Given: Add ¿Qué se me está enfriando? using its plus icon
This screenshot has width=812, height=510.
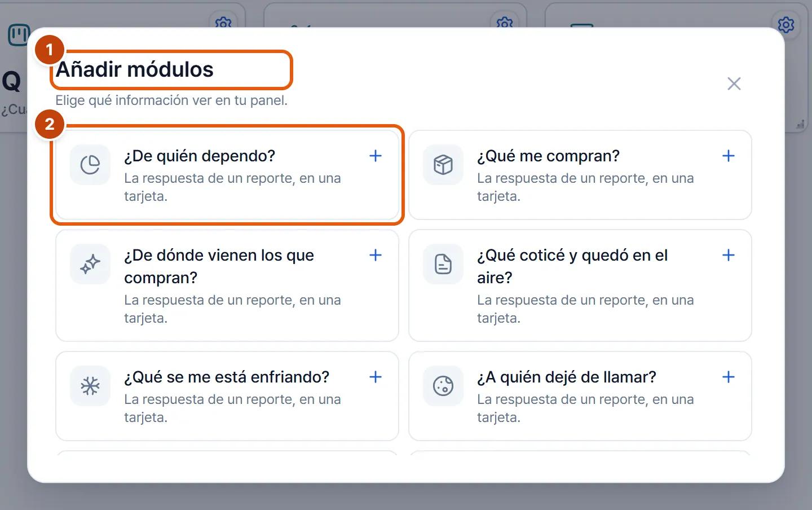Looking at the screenshot, I should (376, 377).
